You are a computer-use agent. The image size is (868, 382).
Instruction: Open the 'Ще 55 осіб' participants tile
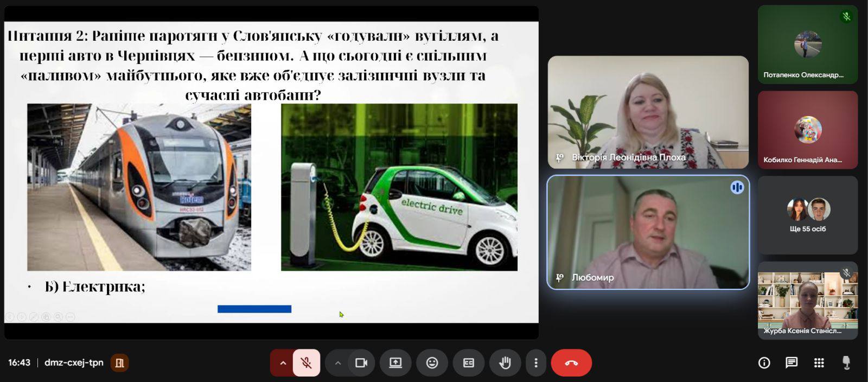(807, 215)
